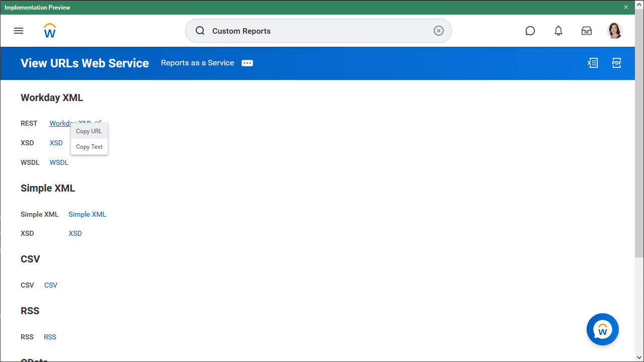
Task: Export the report to PDF
Action: tap(617, 63)
